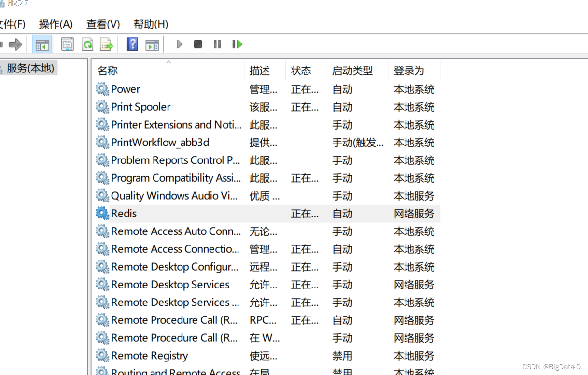Select Remote Access Connectio... service name

[175, 249]
